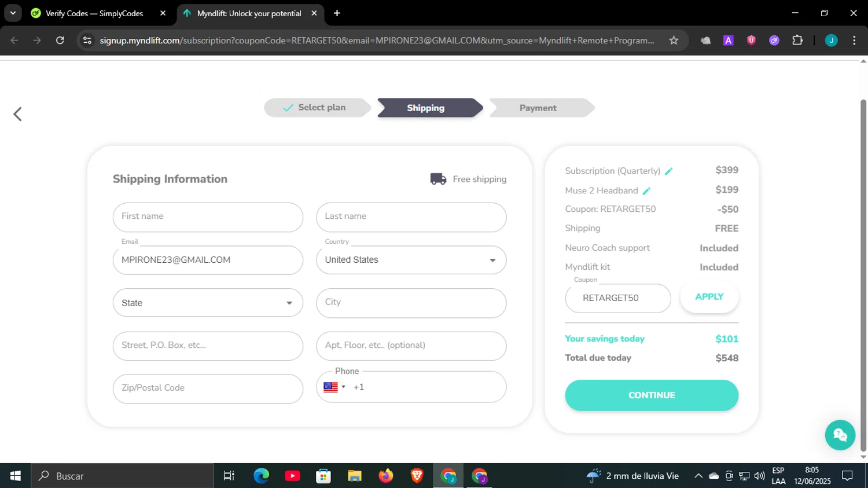Click the Total due today $548 amount
868x488 pixels.
(x=727, y=358)
